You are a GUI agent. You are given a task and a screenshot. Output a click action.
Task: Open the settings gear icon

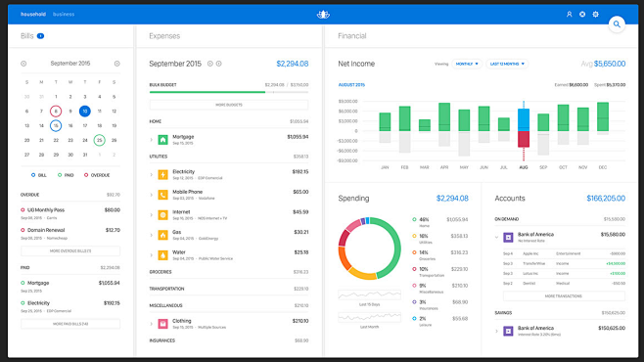pyautogui.click(x=595, y=15)
